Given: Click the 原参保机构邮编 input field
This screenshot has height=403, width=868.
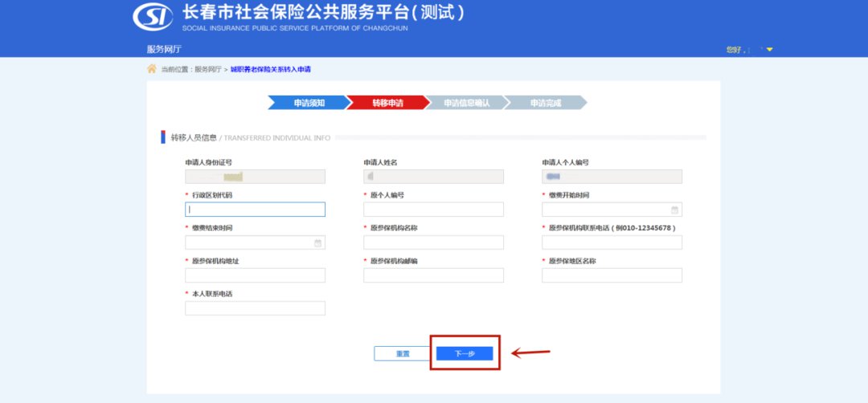Looking at the screenshot, I should point(433,275).
